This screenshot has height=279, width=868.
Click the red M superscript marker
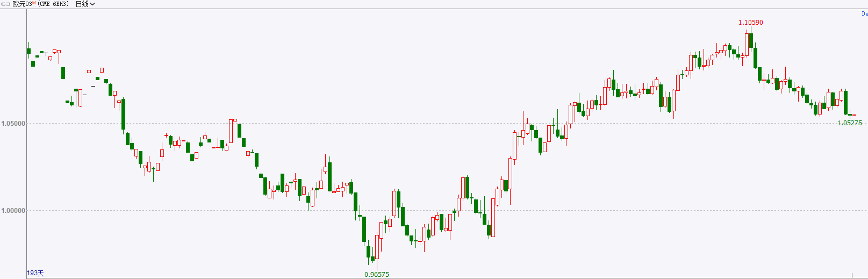(34, 3)
